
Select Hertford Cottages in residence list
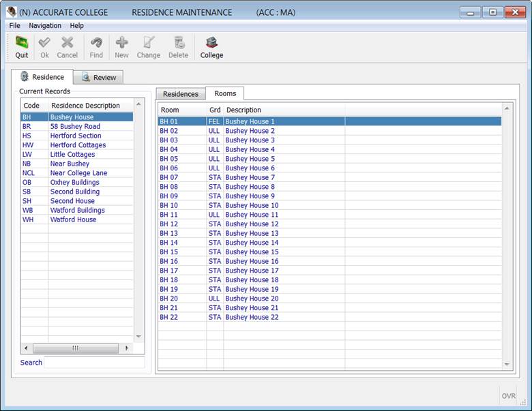[x=78, y=145]
